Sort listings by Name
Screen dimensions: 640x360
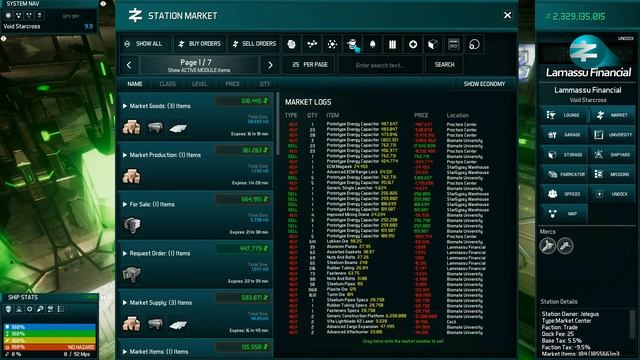tap(135, 84)
